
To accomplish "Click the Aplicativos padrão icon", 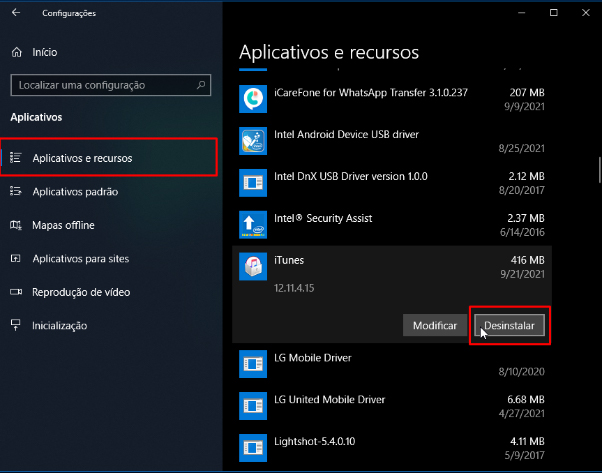I will pos(15,191).
